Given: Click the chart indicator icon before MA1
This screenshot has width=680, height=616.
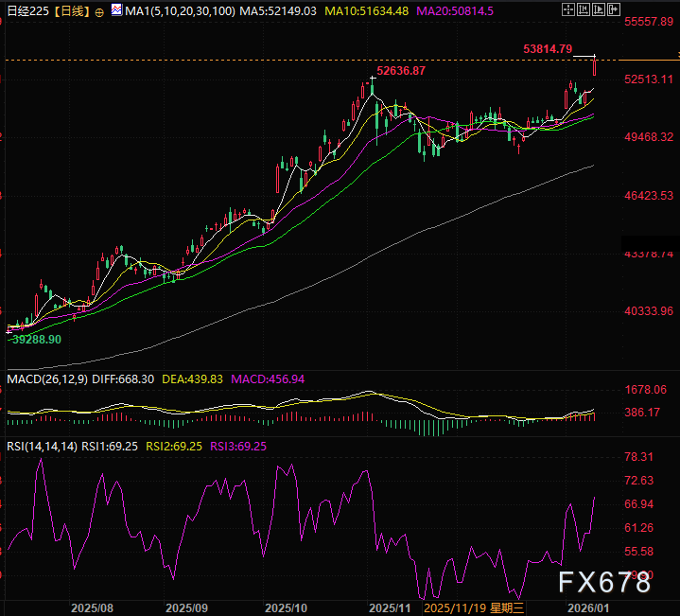Looking at the screenshot, I should [115, 9].
